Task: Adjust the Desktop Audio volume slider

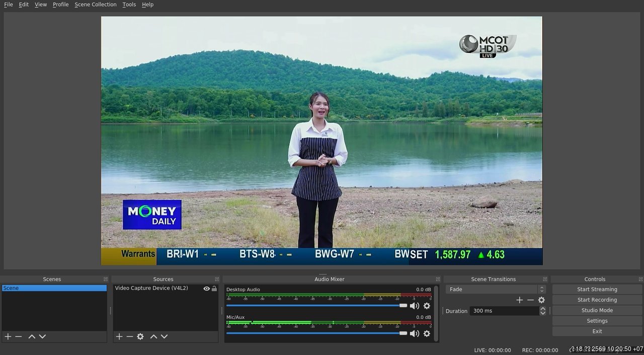Action: click(x=317, y=305)
